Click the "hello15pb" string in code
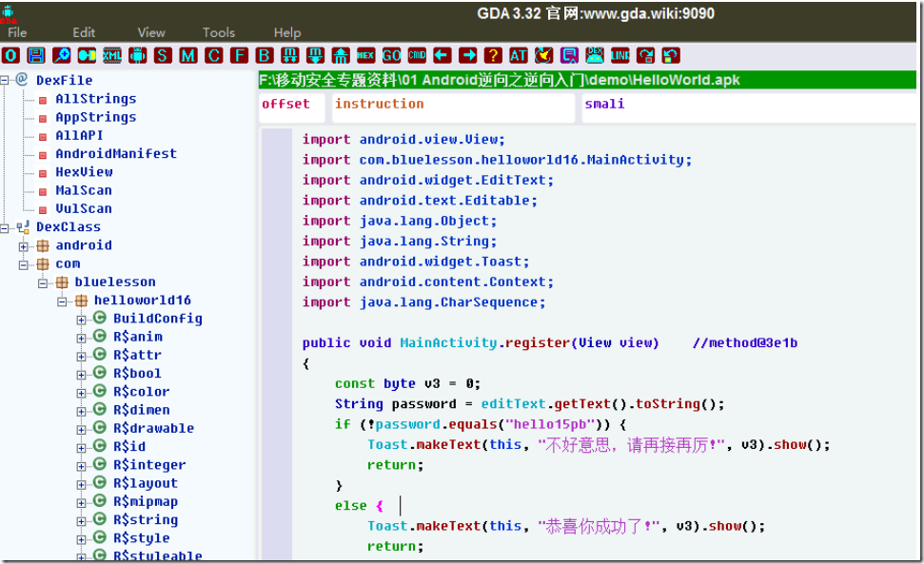Image resolution: width=924 pixels, height=564 pixels. (549, 424)
